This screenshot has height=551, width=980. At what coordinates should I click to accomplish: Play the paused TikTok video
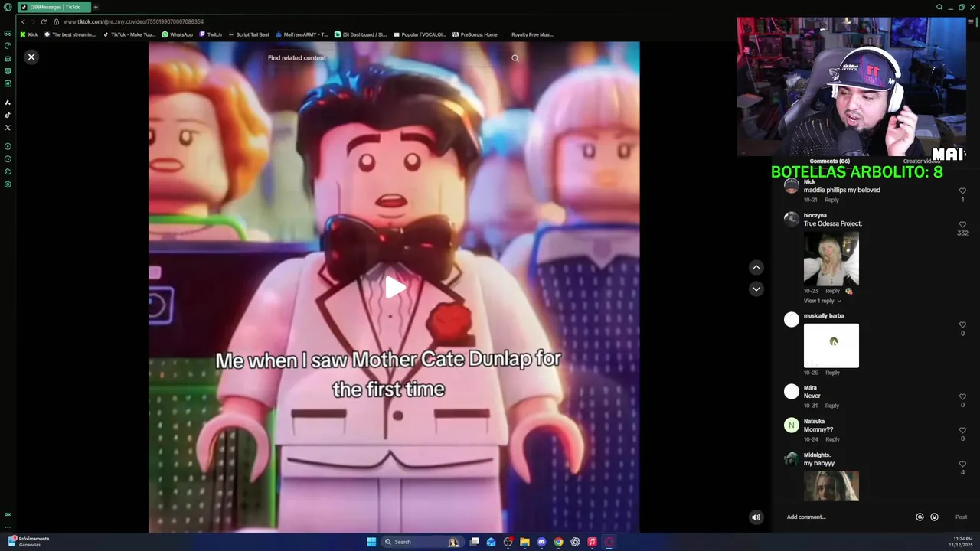[x=394, y=288]
